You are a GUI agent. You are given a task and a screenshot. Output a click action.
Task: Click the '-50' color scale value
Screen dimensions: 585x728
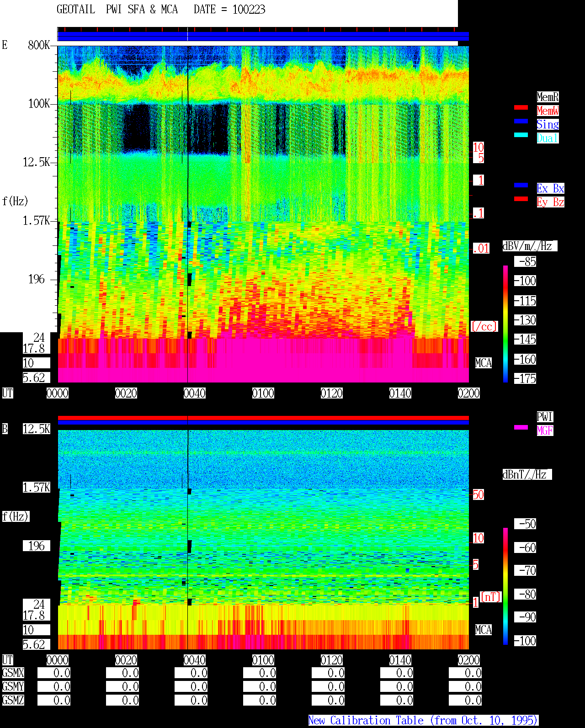(x=525, y=524)
